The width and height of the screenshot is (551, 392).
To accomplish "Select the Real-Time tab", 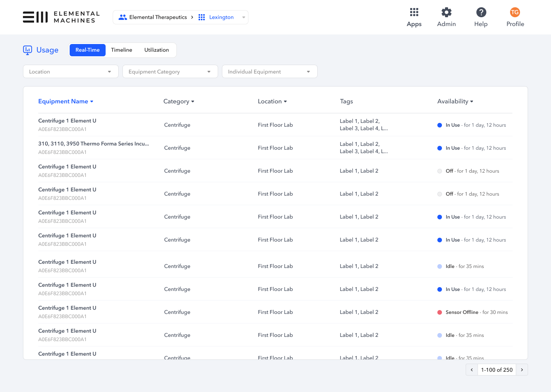I will coord(88,50).
